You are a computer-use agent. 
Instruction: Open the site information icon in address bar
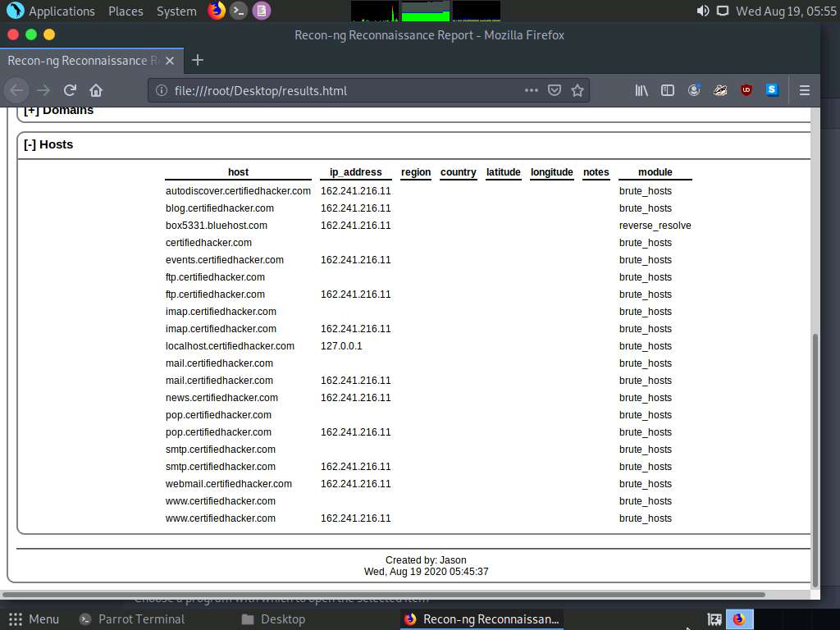(162, 90)
